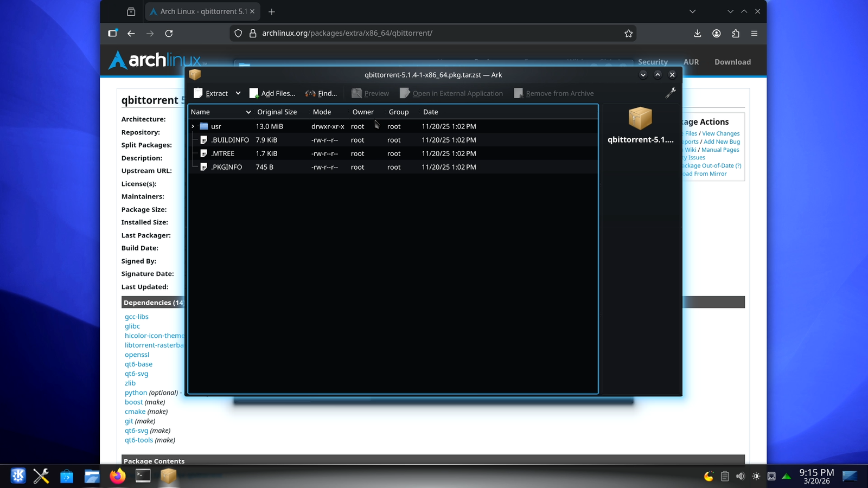Open Firefox list all tabs dropdown
The image size is (868, 488).
692,11
